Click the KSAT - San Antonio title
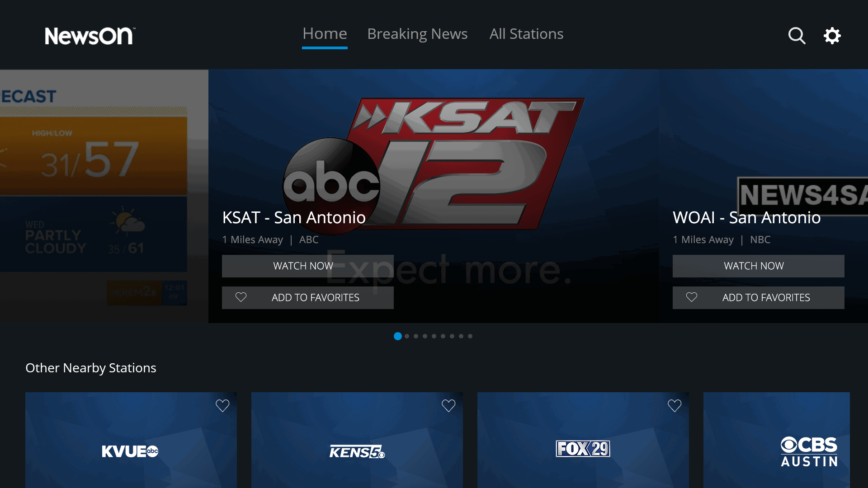The height and width of the screenshot is (488, 868). click(x=294, y=218)
